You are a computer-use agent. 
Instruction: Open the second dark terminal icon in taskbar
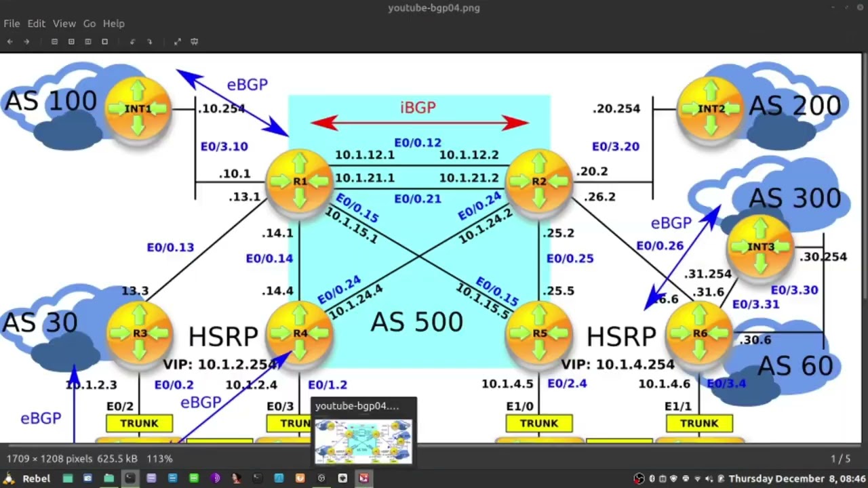(257, 479)
